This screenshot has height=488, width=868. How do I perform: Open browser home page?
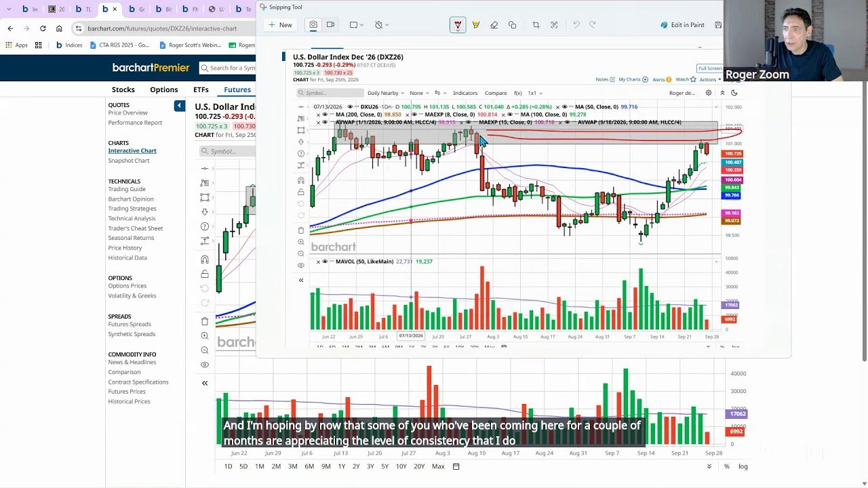coord(59,28)
